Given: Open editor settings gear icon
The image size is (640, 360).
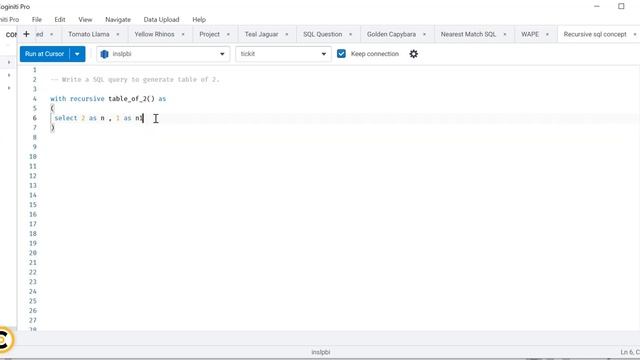Looking at the screenshot, I should 413,54.
